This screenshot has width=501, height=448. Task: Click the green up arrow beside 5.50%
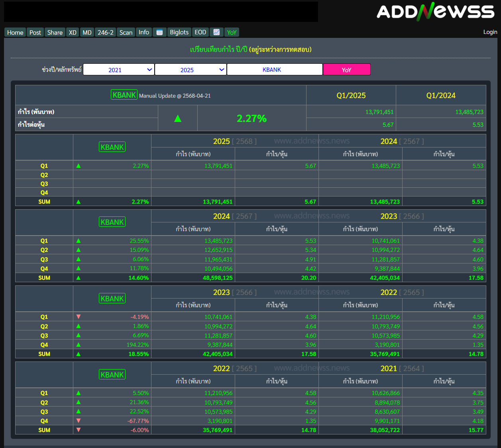pyautogui.click(x=79, y=393)
